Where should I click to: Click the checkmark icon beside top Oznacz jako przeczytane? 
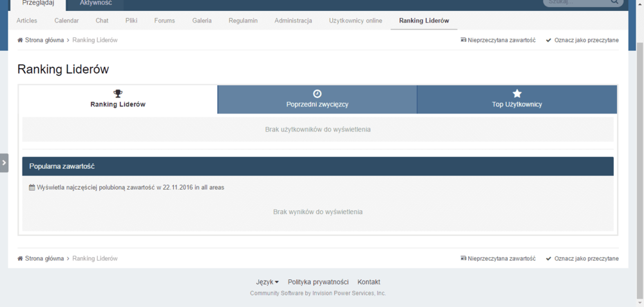[x=549, y=40]
